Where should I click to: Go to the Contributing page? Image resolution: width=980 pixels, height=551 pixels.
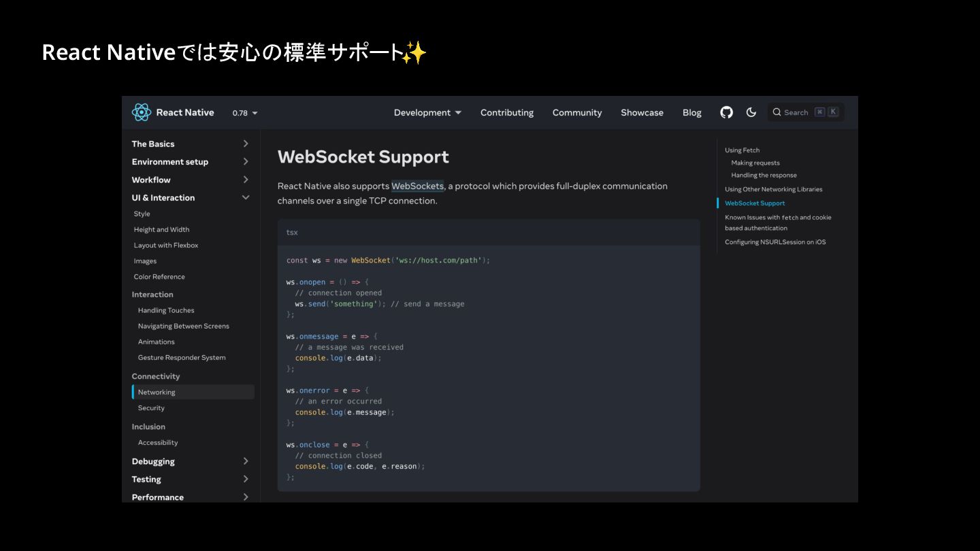507,112
